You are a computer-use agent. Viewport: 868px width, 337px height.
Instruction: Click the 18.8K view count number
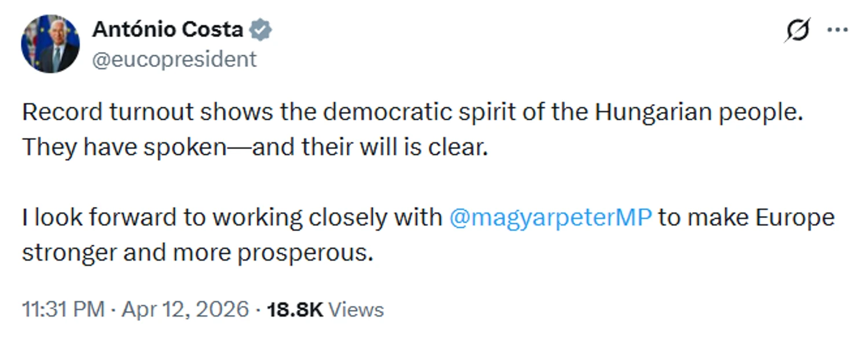[294, 309]
